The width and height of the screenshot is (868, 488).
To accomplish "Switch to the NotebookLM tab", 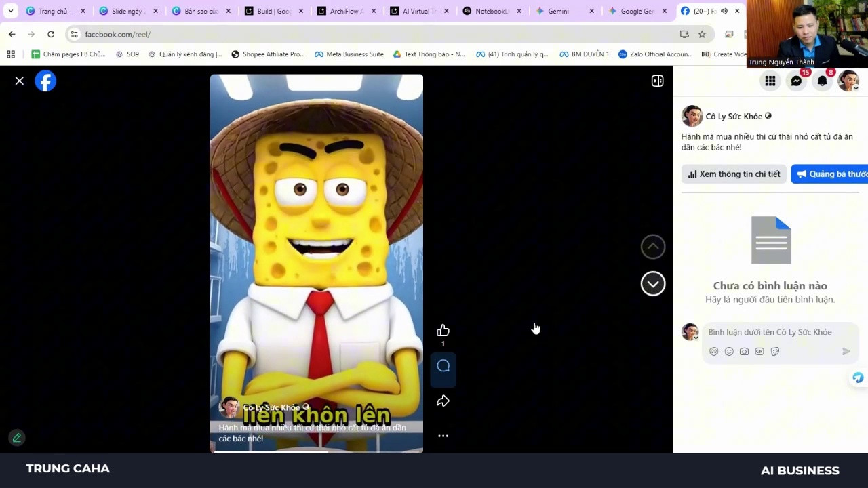I will coord(492,11).
